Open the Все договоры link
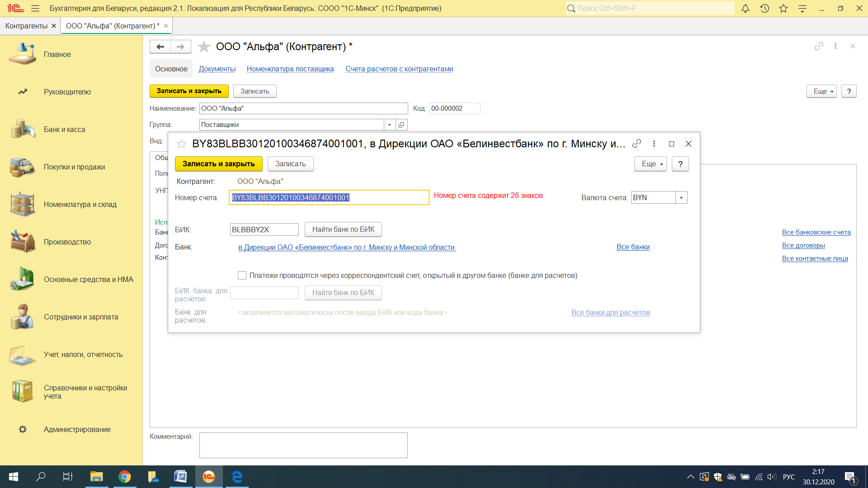 (803, 245)
